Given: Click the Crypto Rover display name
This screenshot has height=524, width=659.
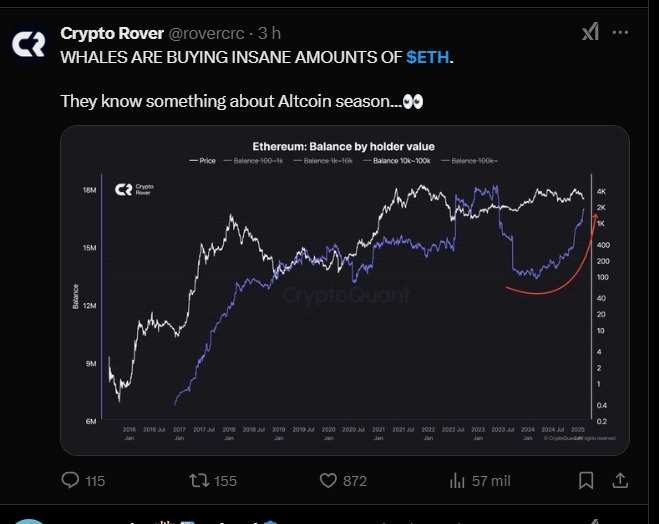Looking at the screenshot, I should pyautogui.click(x=112, y=33).
